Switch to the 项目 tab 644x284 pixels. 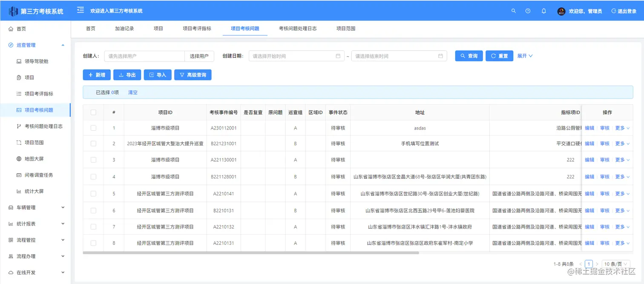click(x=158, y=29)
